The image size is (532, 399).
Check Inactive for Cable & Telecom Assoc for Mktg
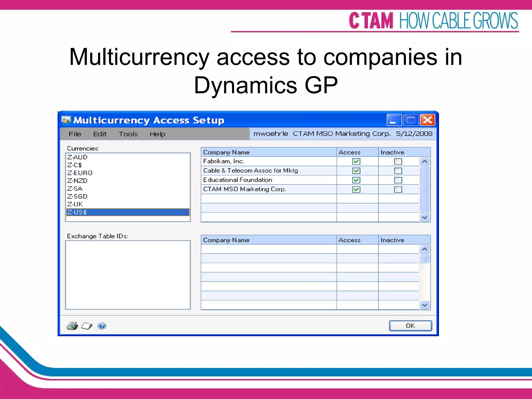[398, 171]
